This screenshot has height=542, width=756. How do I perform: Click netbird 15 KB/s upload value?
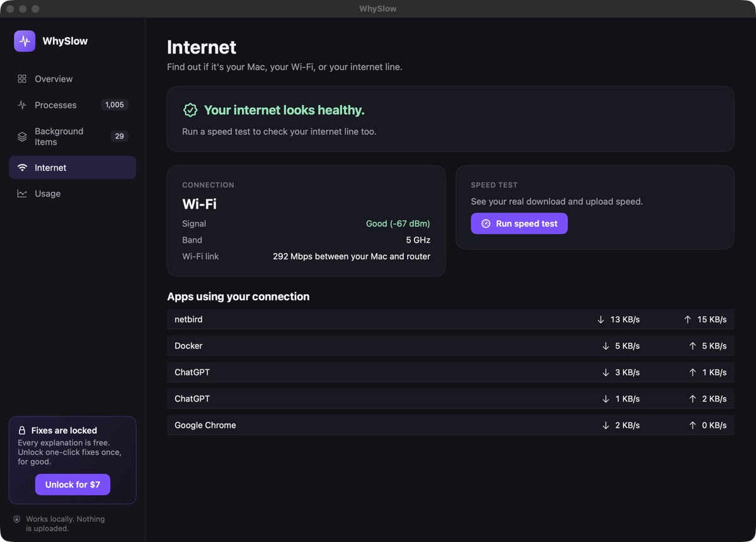[712, 320]
